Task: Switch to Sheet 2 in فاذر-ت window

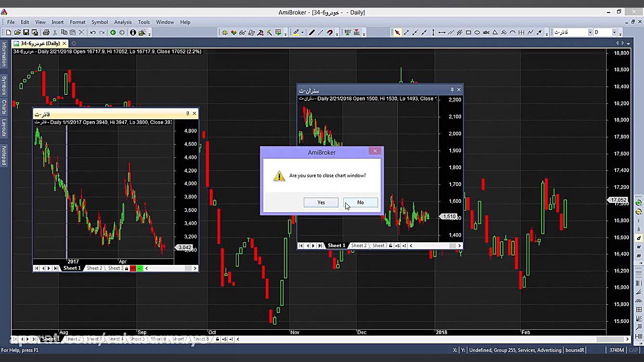Action: [94, 268]
